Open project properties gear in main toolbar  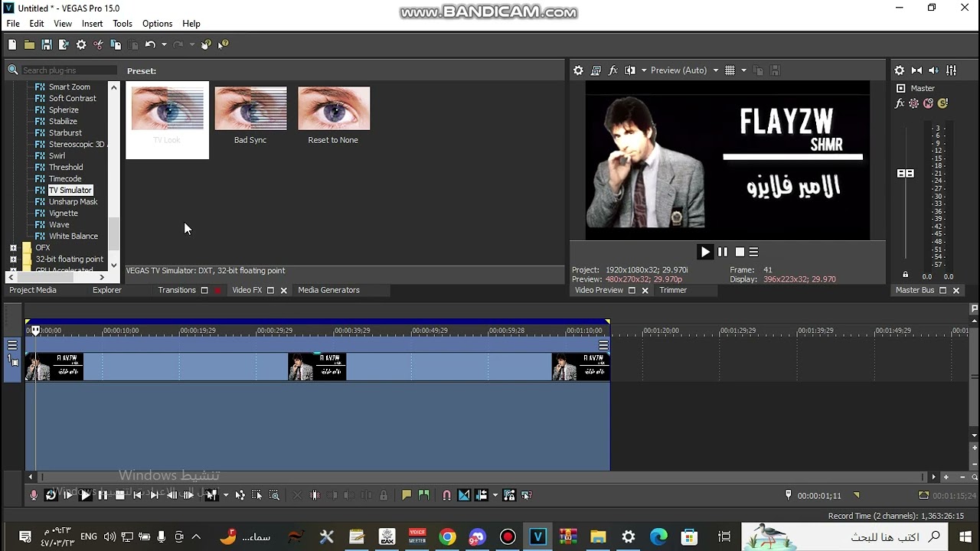(81, 45)
